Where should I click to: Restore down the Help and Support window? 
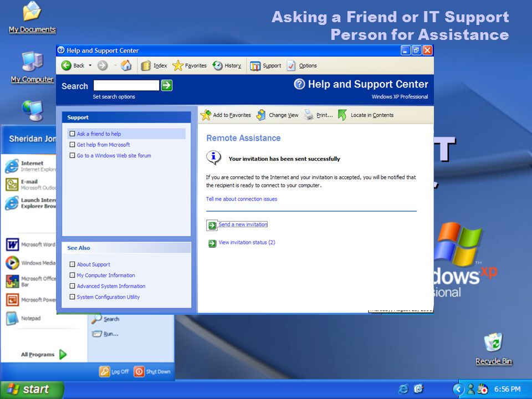(x=416, y=50)
